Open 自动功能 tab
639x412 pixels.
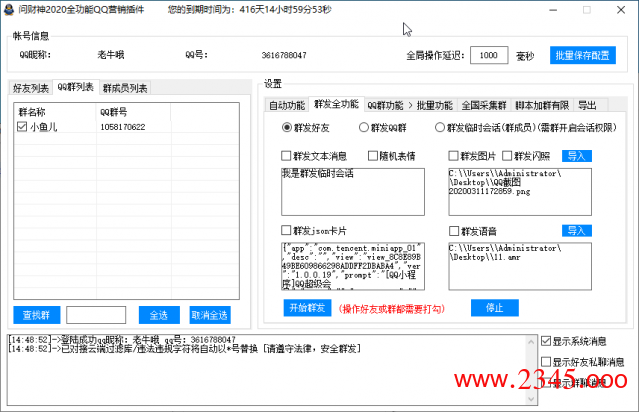coord(287,105)
